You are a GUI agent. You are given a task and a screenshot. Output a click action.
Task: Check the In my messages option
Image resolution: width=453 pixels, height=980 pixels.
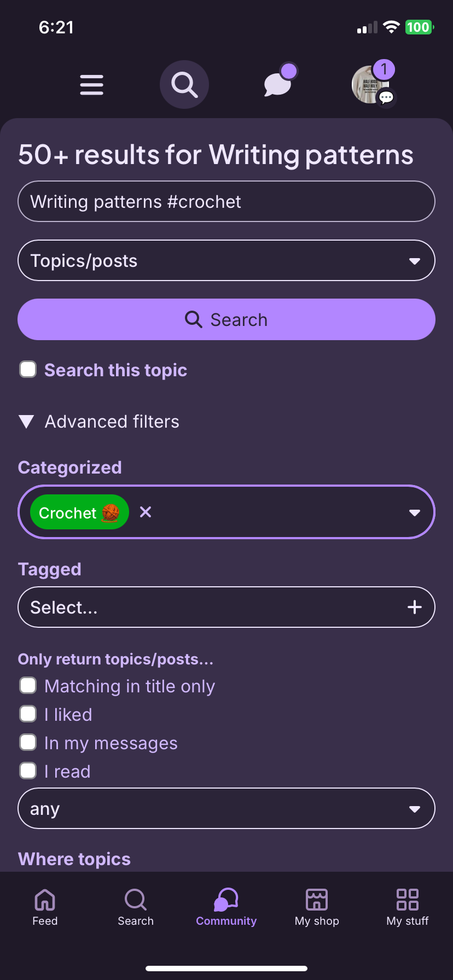[x=28, y=743]
